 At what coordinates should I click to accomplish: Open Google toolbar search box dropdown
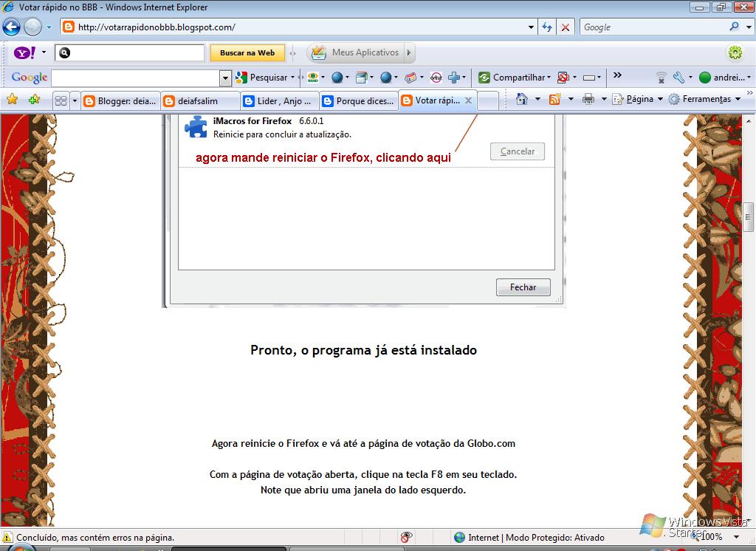225,78
